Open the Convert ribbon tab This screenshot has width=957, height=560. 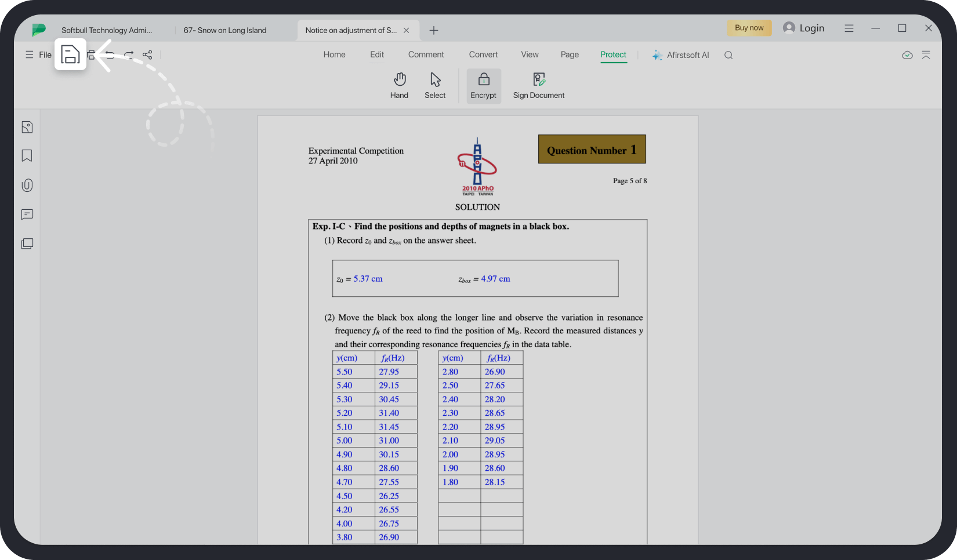click(x=484, y=54)
